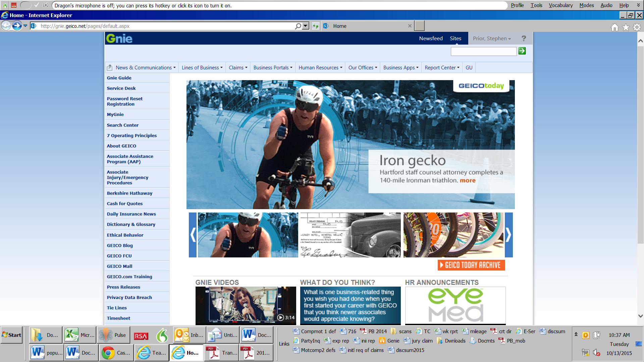This screenshot has height=362, width=644.
Task: Open the GEICO Today Archive button
Action: click(471, 265)
